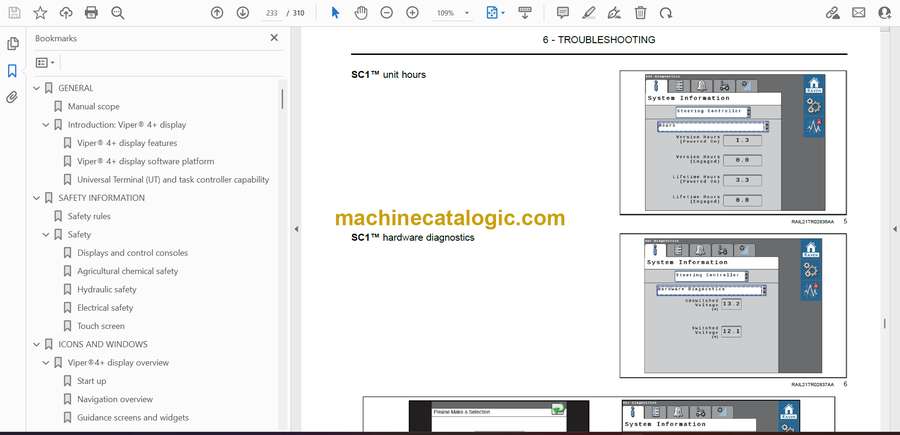Click the page number field

(x=270, y=13)
